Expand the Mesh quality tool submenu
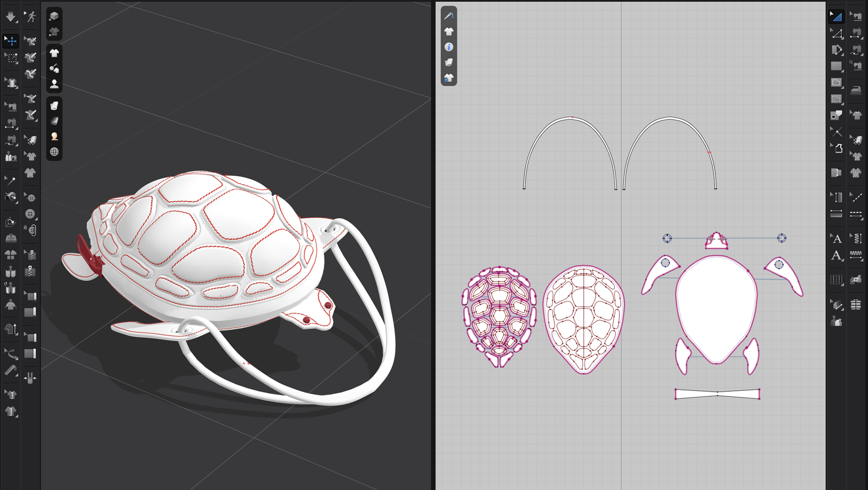This screenshot has height=490, width=868. pos(16,334)
